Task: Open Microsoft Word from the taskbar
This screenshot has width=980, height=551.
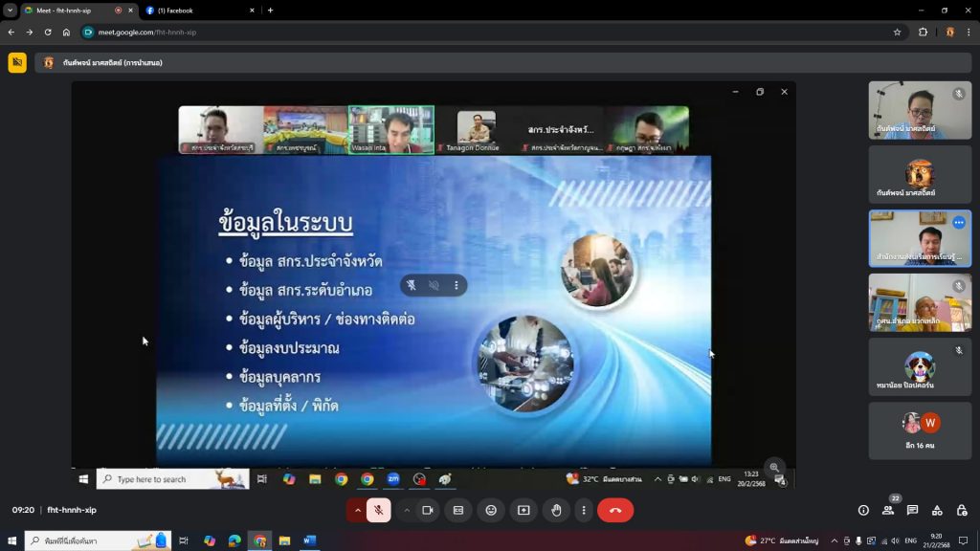Action: (x=309, y=540)
